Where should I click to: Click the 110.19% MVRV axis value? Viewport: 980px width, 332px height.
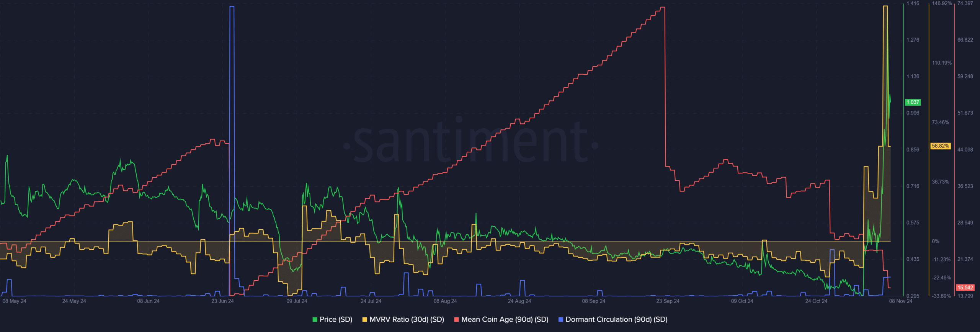click(942, 63)
